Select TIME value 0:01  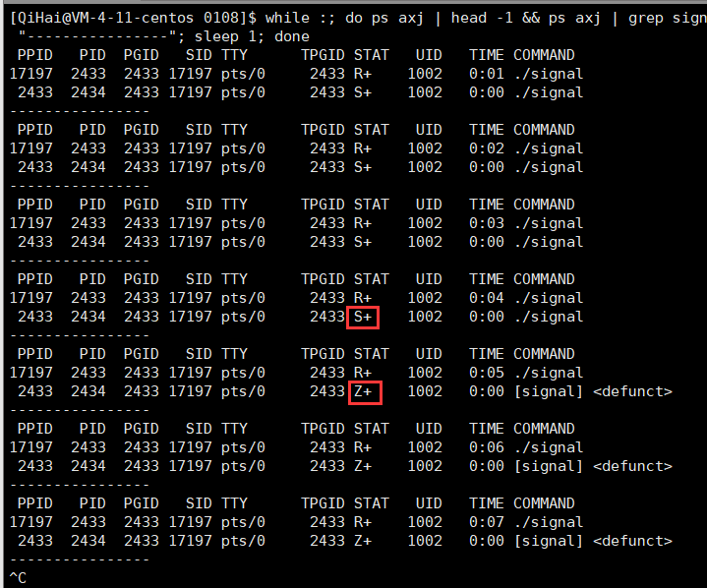486,74
